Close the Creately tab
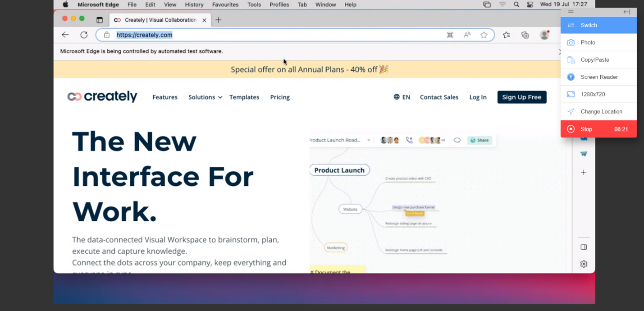 click(204, 20)
